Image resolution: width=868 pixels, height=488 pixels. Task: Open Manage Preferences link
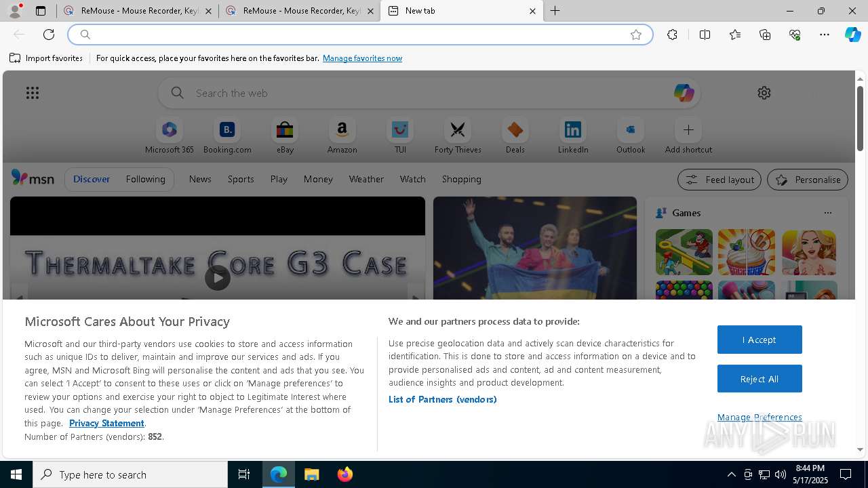pos(759,417)
